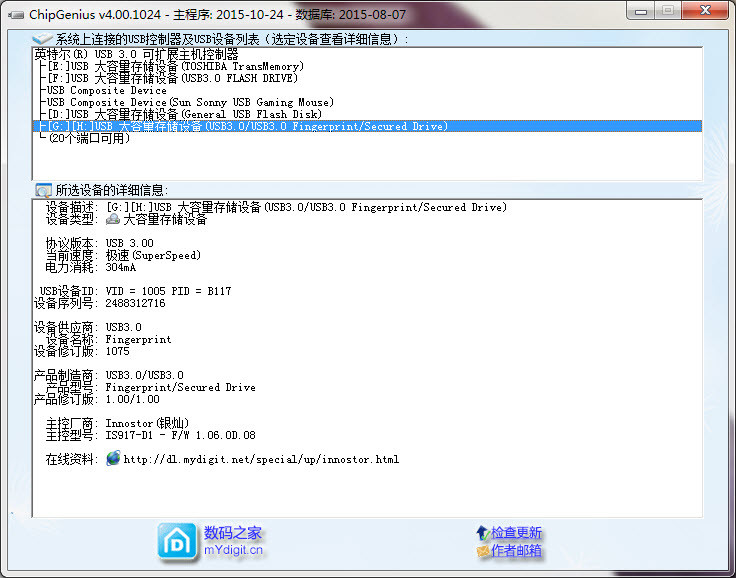Click the up-arrow icon beside 检查更新
736x578 pixels.
tap(483, 533)
